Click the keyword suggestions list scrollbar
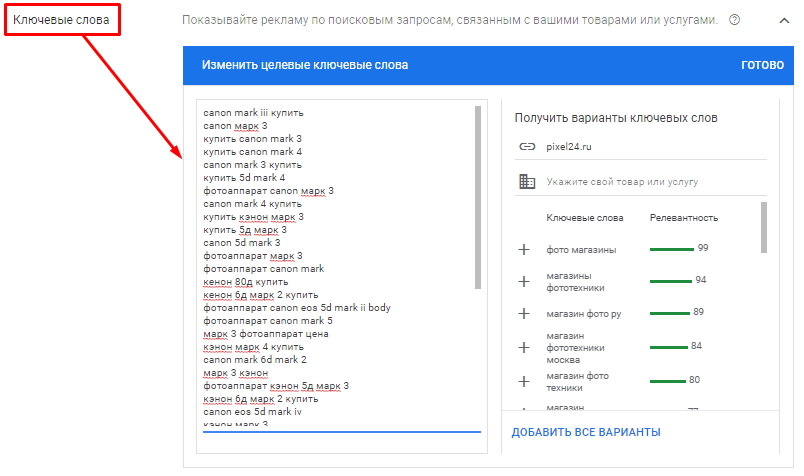The height and width of the screenshot is (476, 804). 764,228
